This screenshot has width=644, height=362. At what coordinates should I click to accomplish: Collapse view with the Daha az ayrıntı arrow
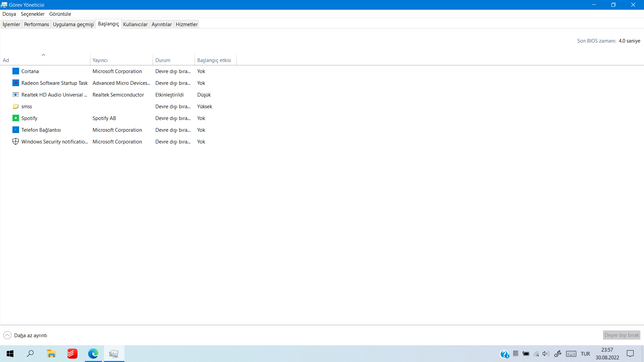(x=7, y=335)
